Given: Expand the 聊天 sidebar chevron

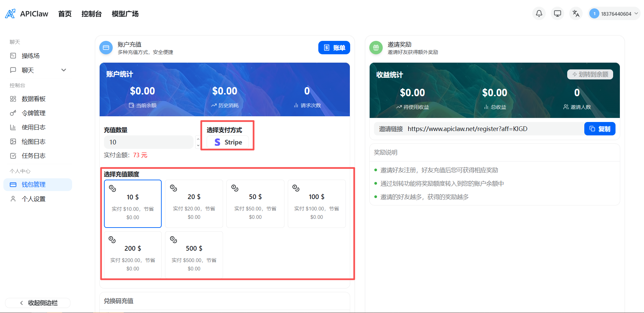Looking at the screenshot, I should pyautogui.click(x=64, y=70).
